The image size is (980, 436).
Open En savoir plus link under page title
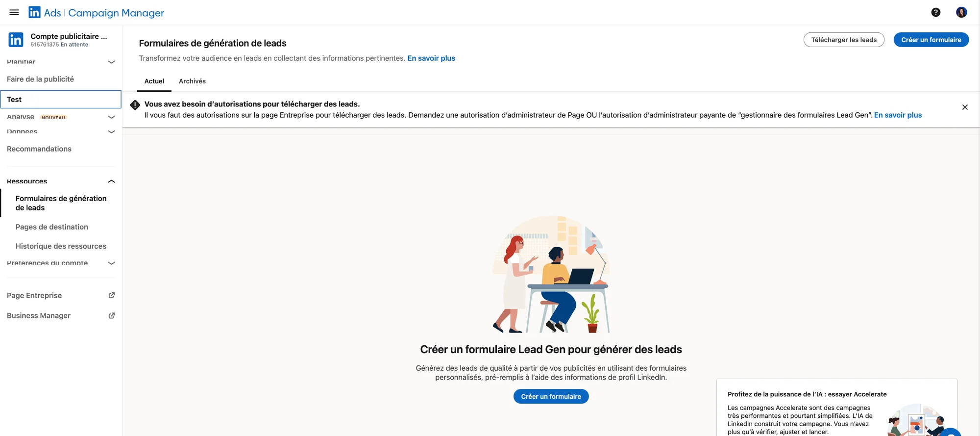431,58
